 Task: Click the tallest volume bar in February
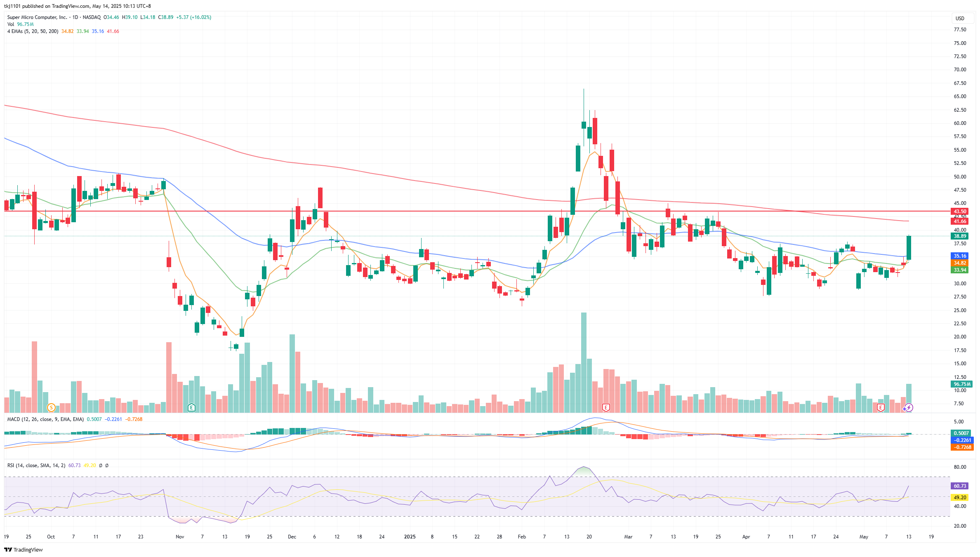[x=584, y=362]
